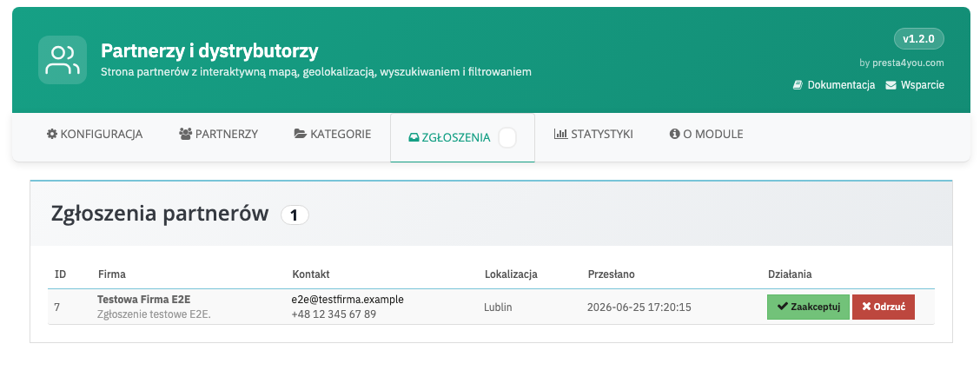Click the description Zgłoszenie testowe E2E.
The height and width of the screenshot is (390, 980).
click(155, 314)
